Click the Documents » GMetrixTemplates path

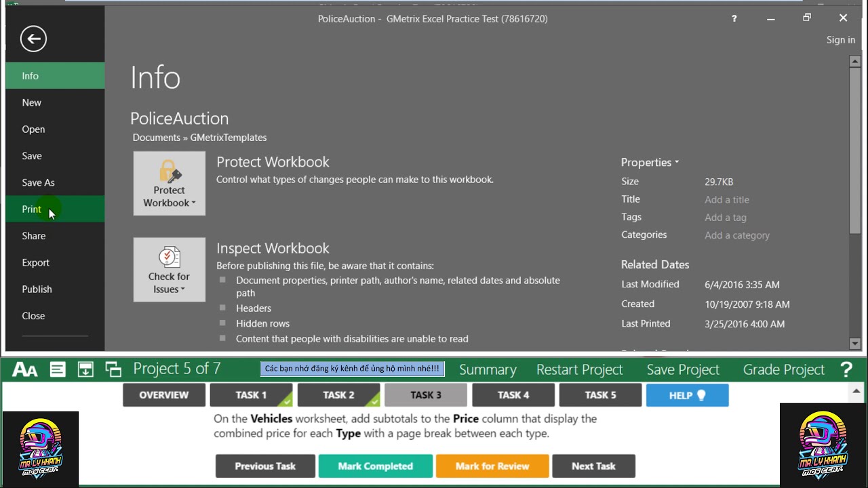point(199,138)
